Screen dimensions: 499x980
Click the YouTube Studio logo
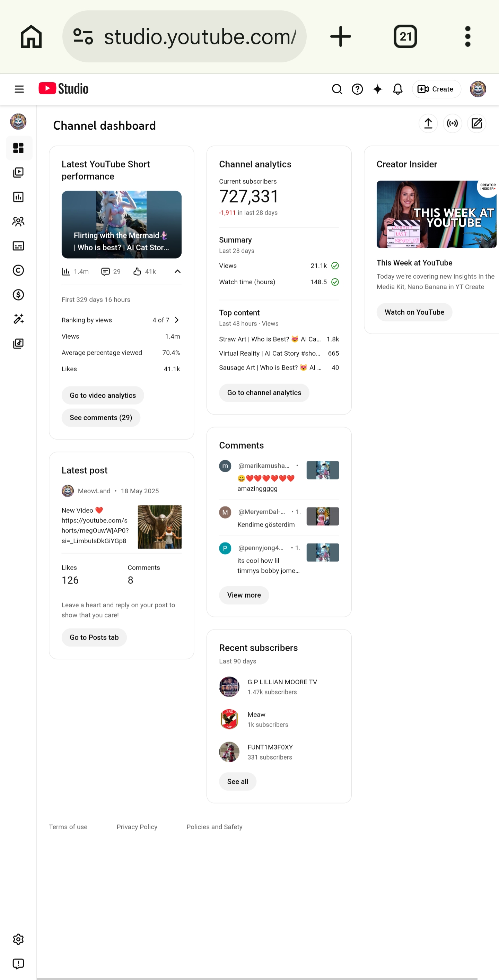tap(63, 89)
